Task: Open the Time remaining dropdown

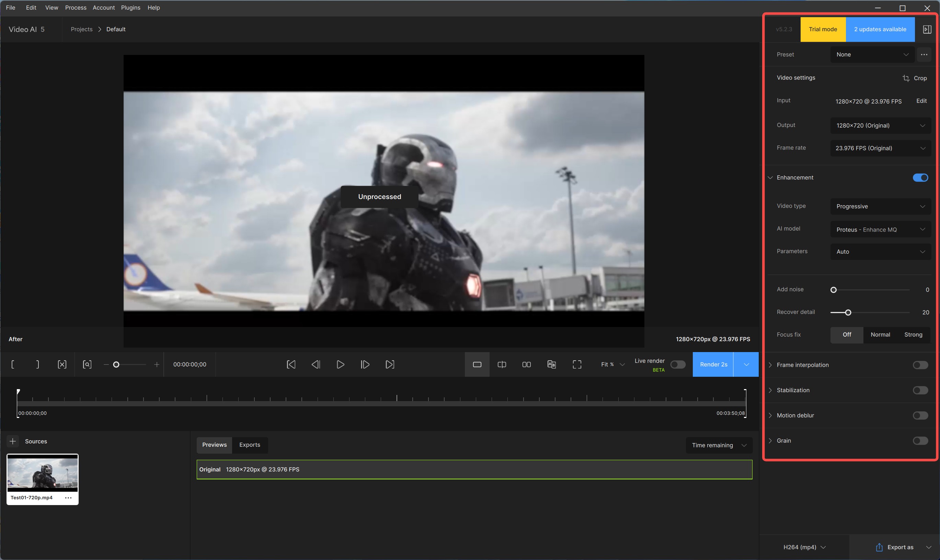Action: (x=719, y=445)
